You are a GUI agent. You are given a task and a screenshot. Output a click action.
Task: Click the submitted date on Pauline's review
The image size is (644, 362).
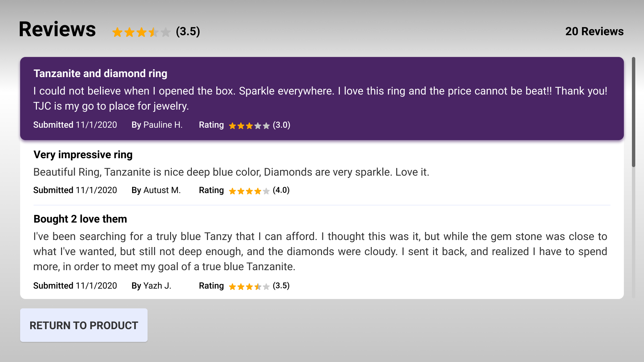click(x=96, y=125)
